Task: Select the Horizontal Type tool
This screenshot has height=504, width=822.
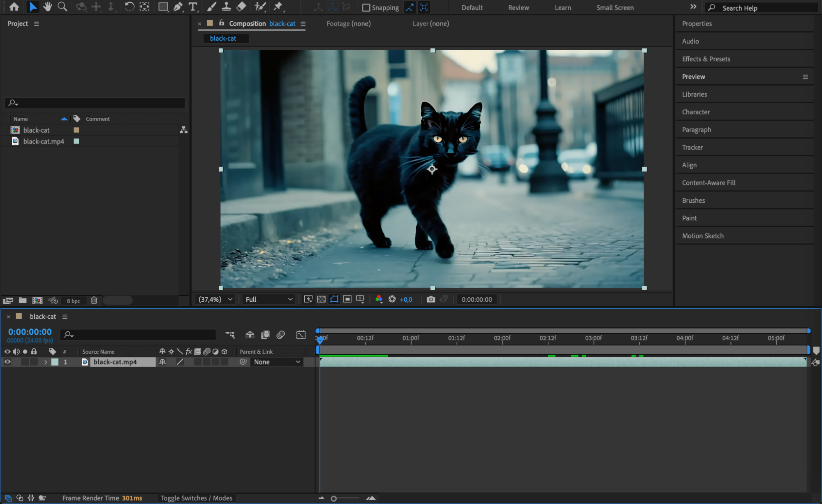Action: (192, 7)
